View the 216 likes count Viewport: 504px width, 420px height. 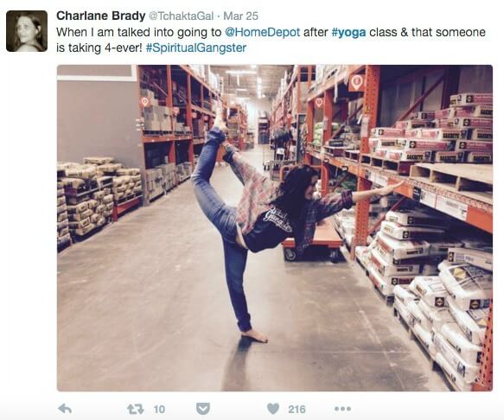[x=297, y=409]
